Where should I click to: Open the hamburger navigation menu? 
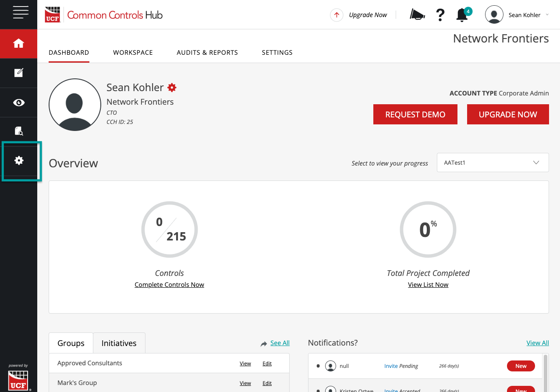(x=18, y=12)
